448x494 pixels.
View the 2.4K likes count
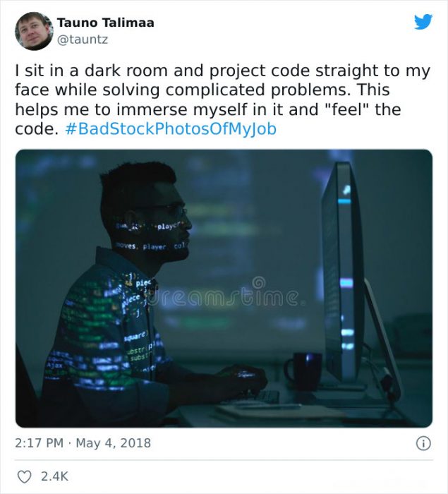coord(54,476)
